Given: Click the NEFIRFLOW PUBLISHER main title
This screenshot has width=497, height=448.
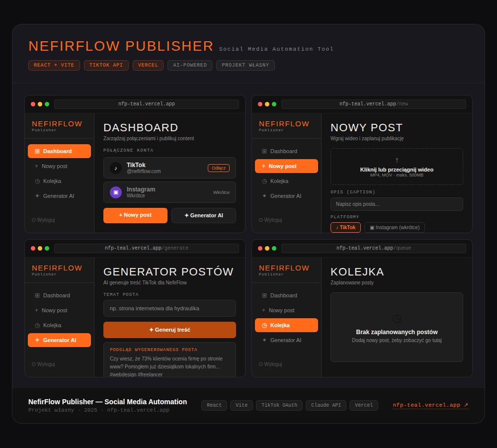Looking at the screenshot, I should (121, 46).
